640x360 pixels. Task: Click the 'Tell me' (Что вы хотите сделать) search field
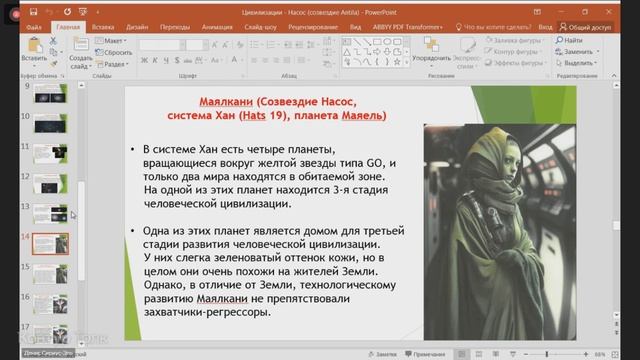click(x=493, y=27)
